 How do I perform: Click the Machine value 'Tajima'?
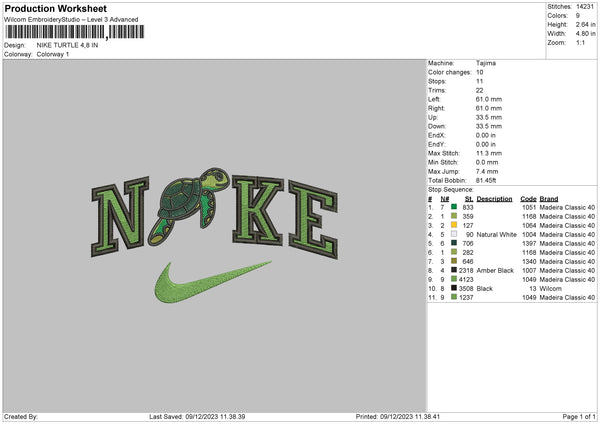pyautogui.click(x=486, y=63)
